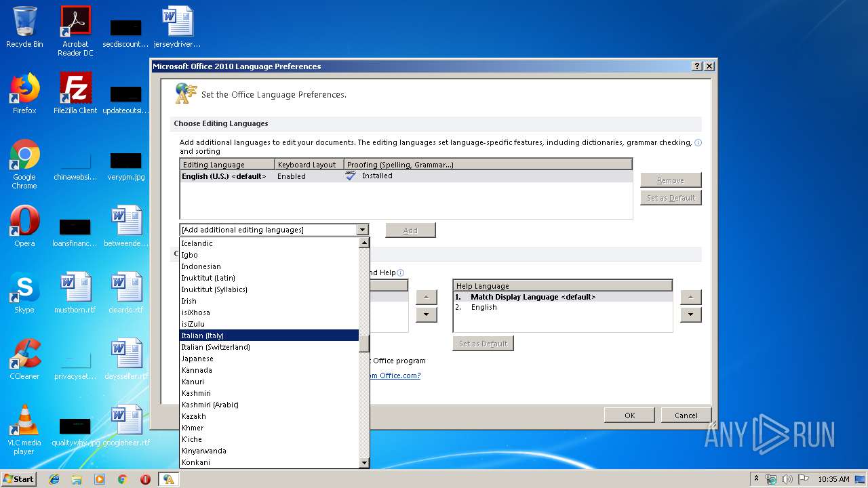
Task: Click the language list scrollbar thumb
Action: pyautogui.click(x=364, y=344)
